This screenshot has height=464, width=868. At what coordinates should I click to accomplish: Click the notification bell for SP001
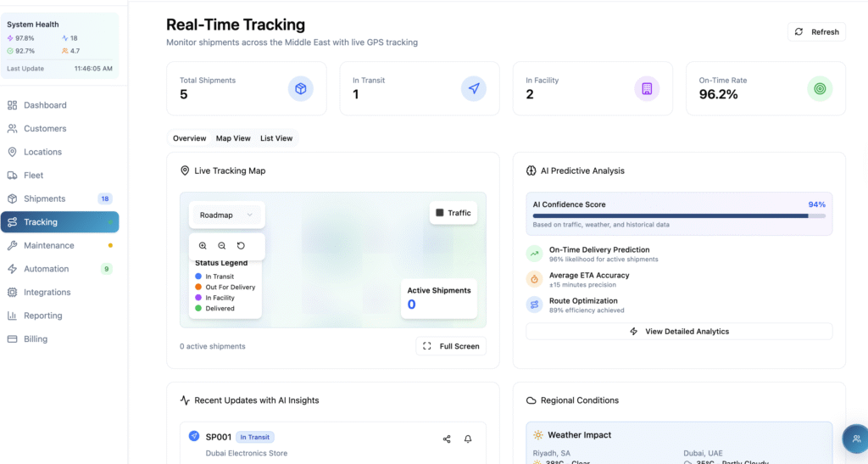click(x=468, y=439)
